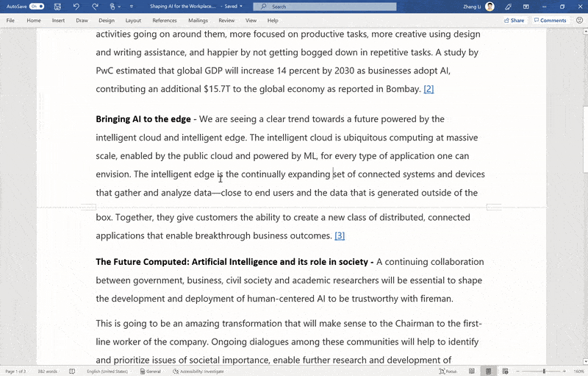Switch to the Insert tab

(58, 21)
